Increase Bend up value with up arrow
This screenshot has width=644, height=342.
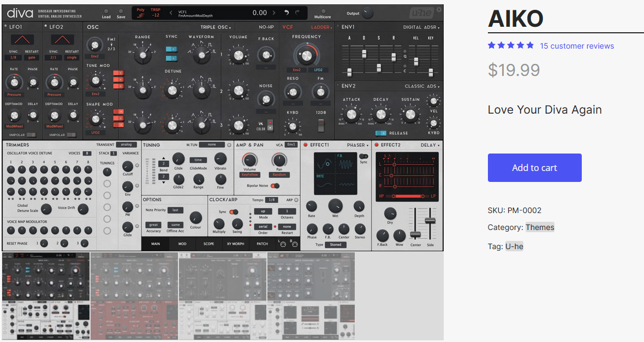pyautogui.click(x=164, y=158)
